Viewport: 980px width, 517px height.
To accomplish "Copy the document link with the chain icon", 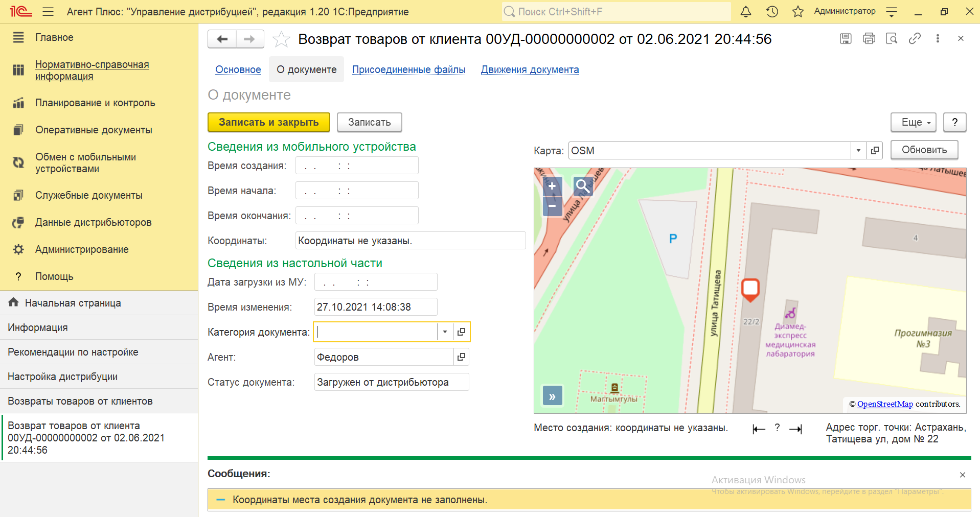I will (x=915, y=38).
